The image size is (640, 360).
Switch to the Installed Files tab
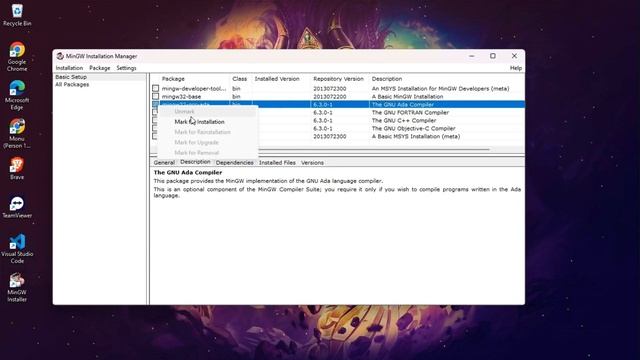(x=277, y=162)
